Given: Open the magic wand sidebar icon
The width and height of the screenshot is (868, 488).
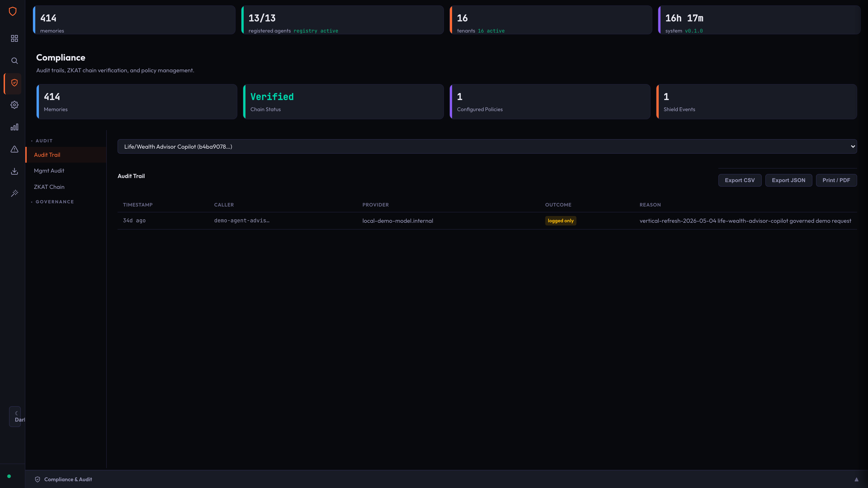Looking at the screenshot, I should [14, 193].
